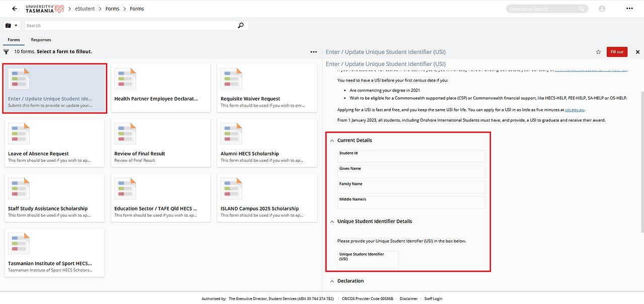Open the Health Partner Employee Declaration form
Image resolution: width=644 pixels, height=304 pixels.
point(161,88)
